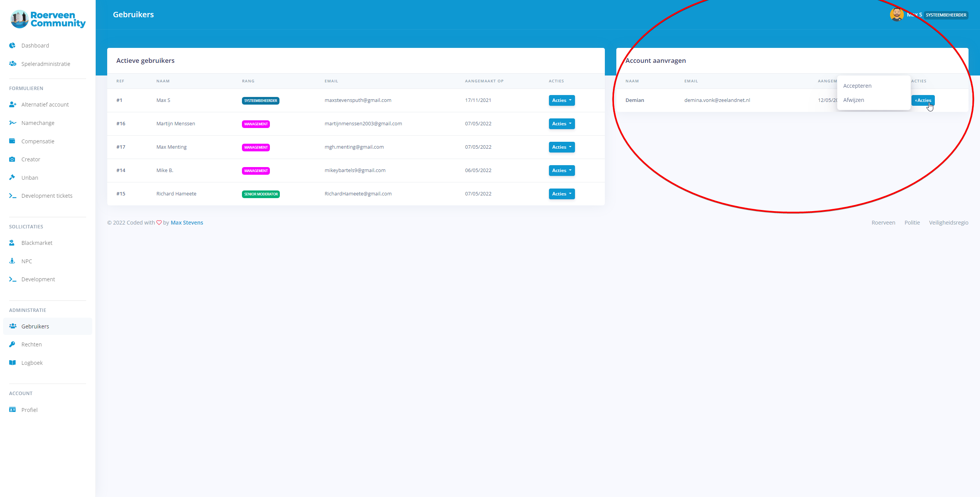Open Acties dropdown for Martijn Menssen
The height and width of the screenshot is (497, 980).
pos(562,124)
